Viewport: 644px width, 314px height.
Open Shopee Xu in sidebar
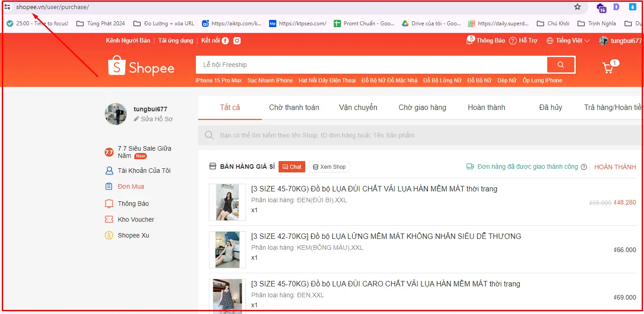pyautogui.click(x=127, y=235)
